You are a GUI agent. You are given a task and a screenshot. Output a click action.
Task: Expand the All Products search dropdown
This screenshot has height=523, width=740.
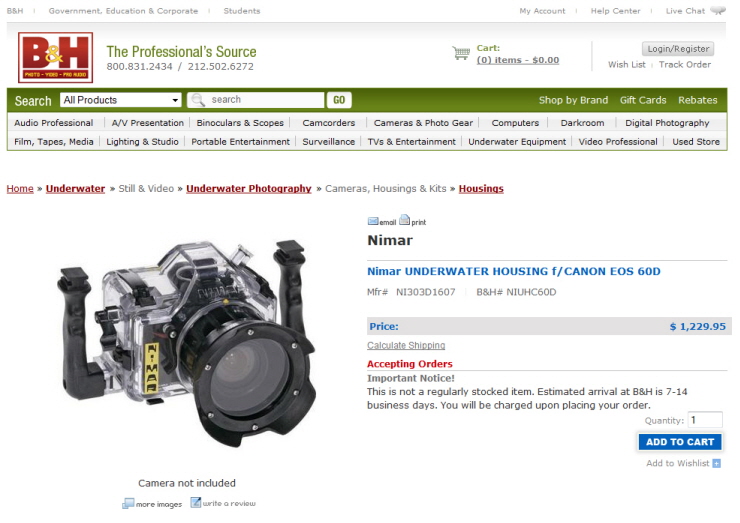121,100
